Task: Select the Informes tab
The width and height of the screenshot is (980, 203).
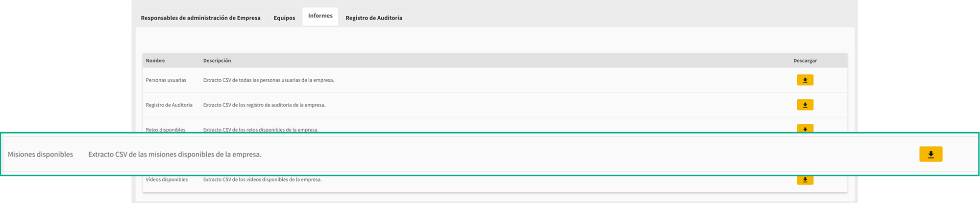Action: coord(320,16)
